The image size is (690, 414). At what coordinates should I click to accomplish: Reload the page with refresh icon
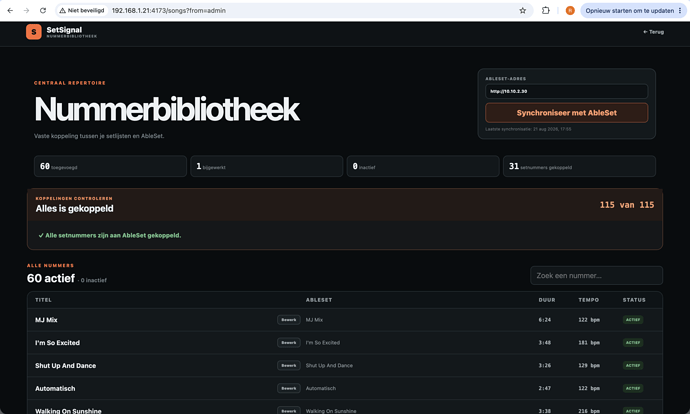click(x=43, y=11)
